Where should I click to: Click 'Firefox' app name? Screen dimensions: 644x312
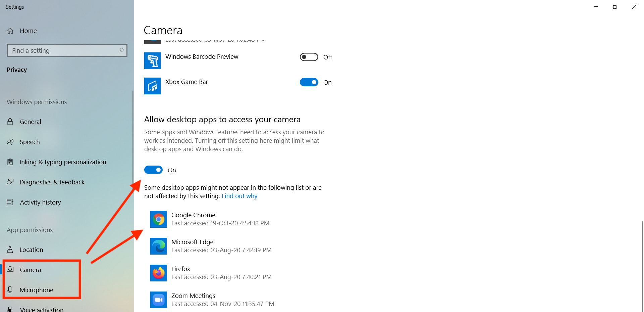181,269
